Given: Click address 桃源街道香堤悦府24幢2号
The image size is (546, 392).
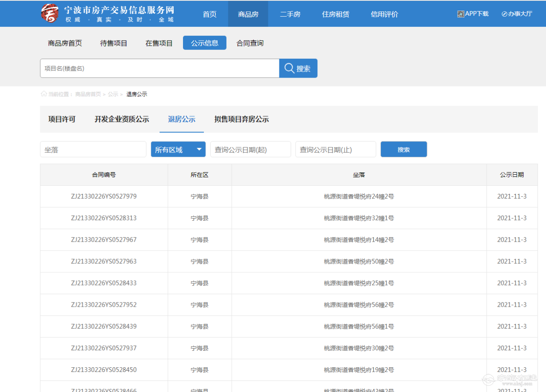Looking at the screenshot, I should tap(359, 196).
